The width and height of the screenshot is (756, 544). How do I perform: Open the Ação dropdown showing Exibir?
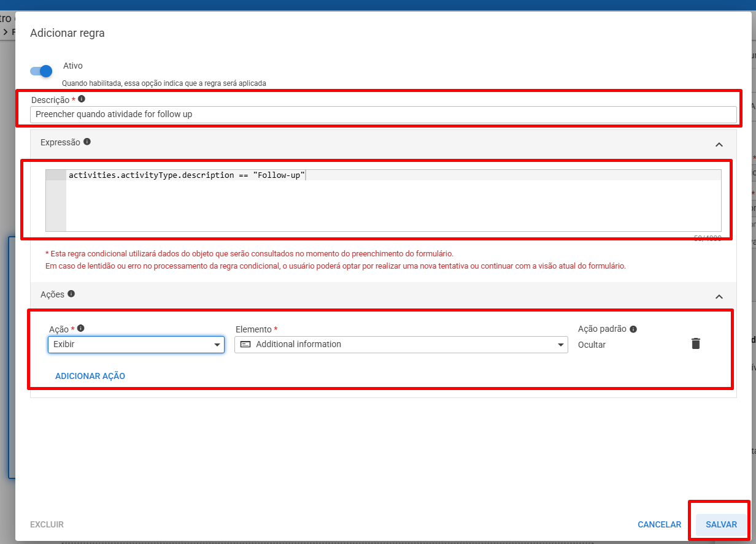click(136, 345)
